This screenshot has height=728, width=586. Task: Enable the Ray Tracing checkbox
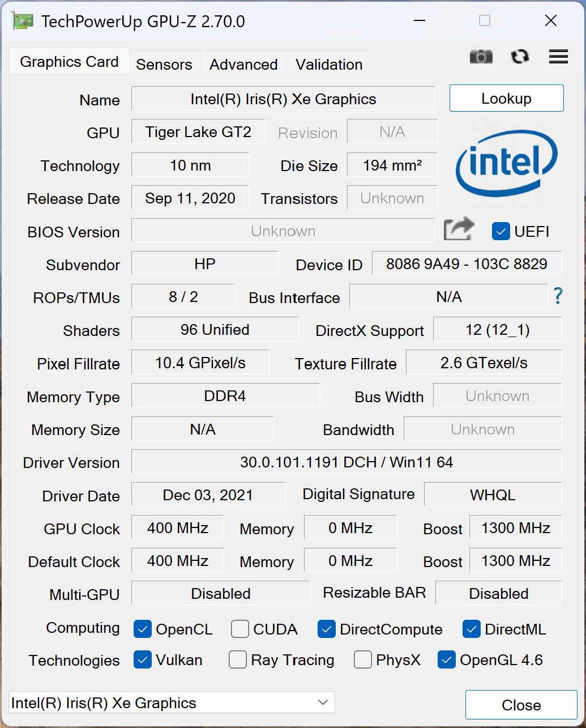pyautogui.click(x=238, y=659)
